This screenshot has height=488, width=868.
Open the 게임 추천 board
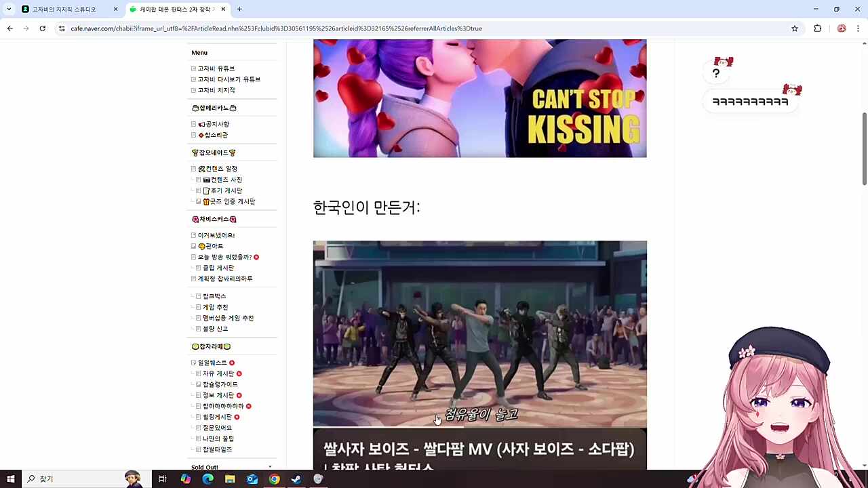(x=216, y=307)
